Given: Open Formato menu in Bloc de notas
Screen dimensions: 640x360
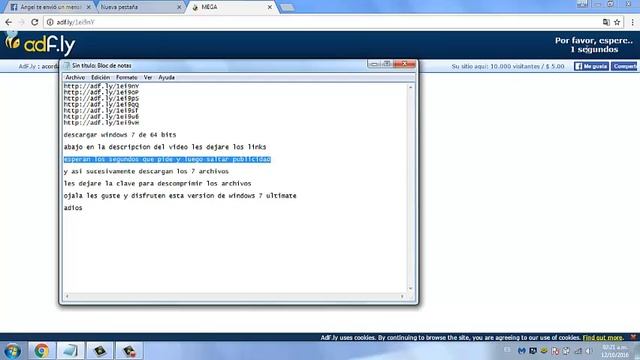Looking at the screenshot, I should [x=127, y=77].
